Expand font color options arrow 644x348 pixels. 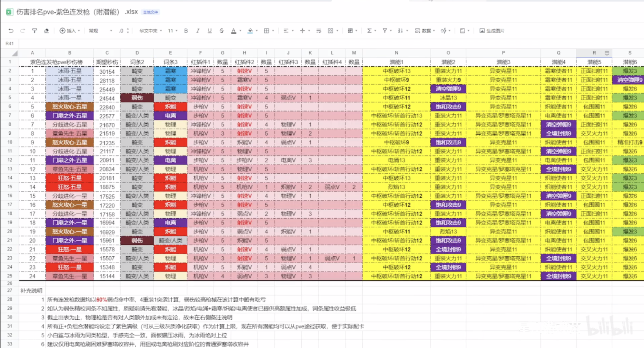pyautogui.click(x=240, y=31)
